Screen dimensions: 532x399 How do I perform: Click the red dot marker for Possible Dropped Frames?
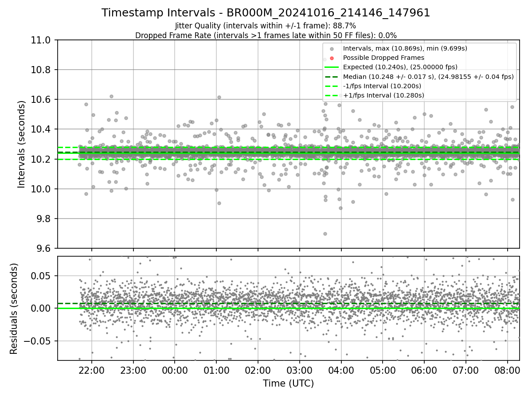(332, 58)
